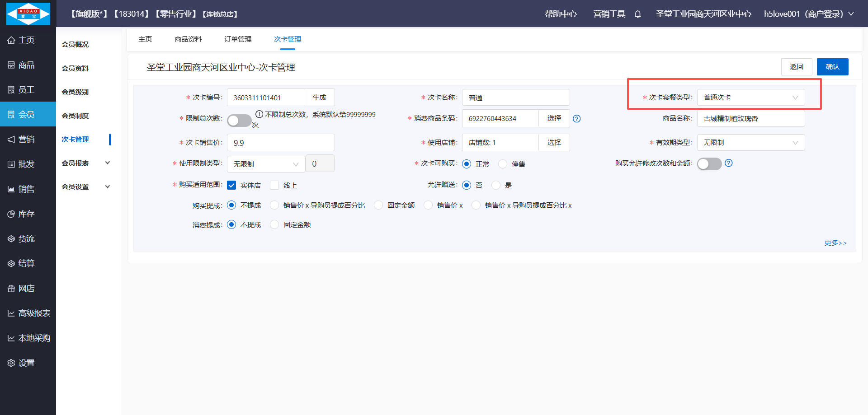Check the 线上 checkbox
This screenshot has height=415, width=868.
coord(274,185)
